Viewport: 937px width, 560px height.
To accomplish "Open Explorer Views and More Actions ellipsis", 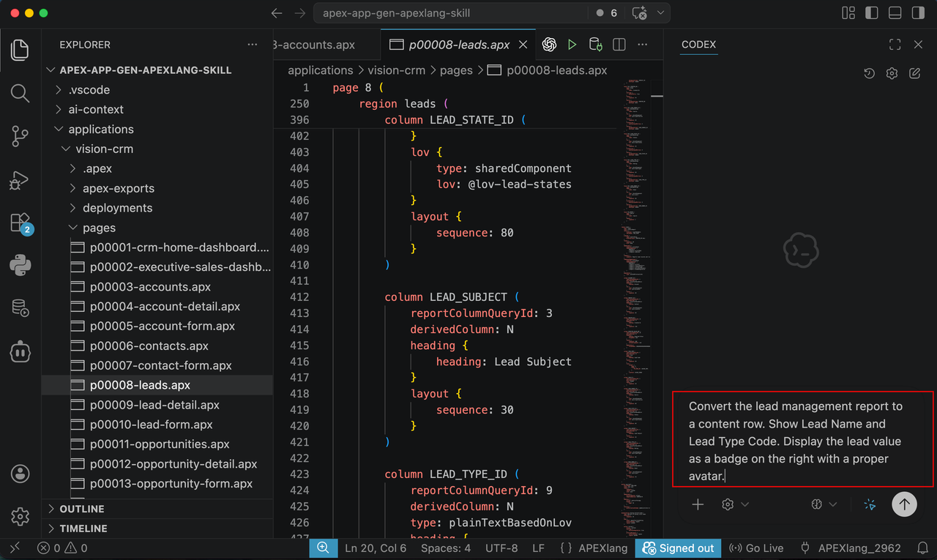I will 253,45.
